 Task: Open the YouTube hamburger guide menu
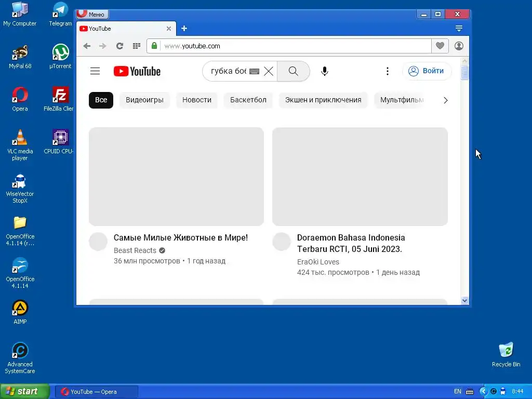[x=95, y=71]
